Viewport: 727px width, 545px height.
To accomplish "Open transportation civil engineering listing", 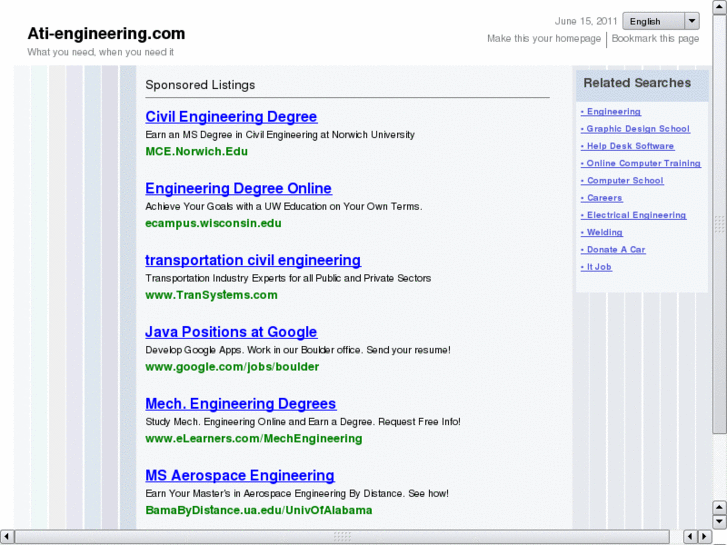I will coord(253,260).
